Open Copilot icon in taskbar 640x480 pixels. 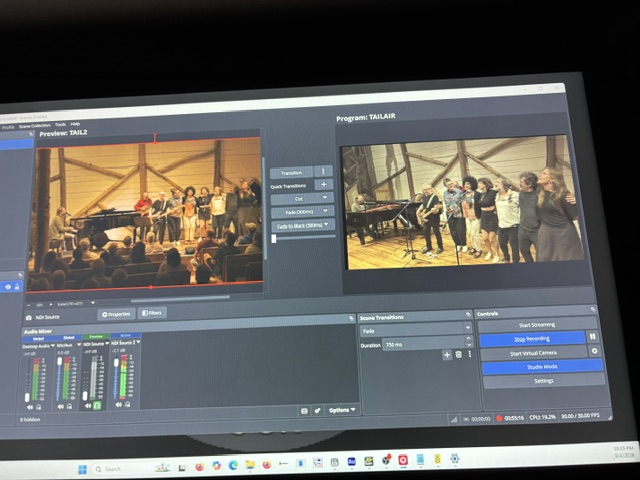click(216, 466)
